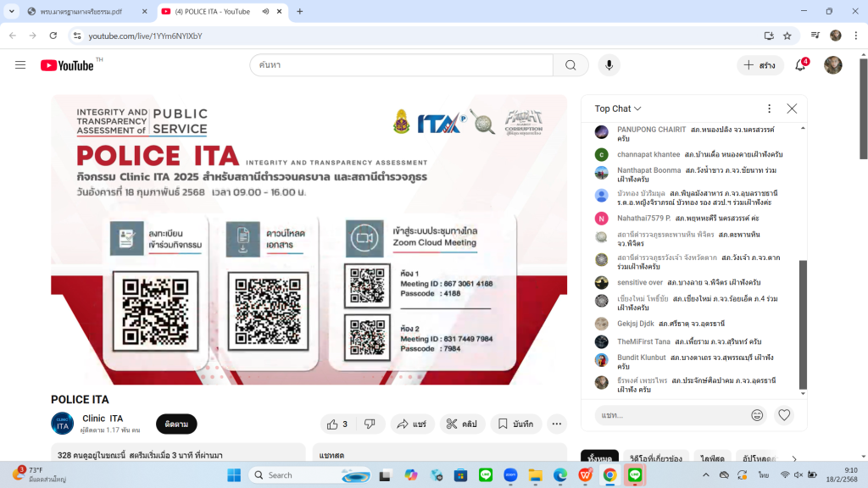Viewport: 868px width, 488px height.
Task: Save the video to a playlist
Action: point(516,424)
